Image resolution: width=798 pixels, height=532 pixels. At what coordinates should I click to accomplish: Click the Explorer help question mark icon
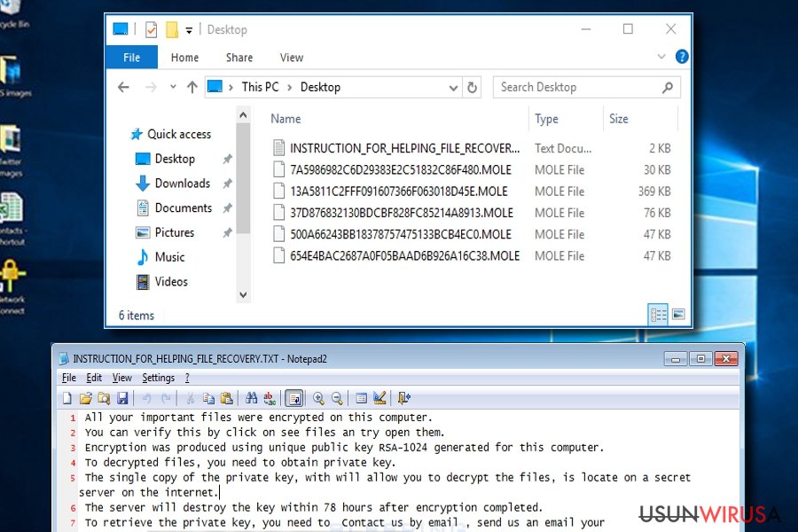682,56
